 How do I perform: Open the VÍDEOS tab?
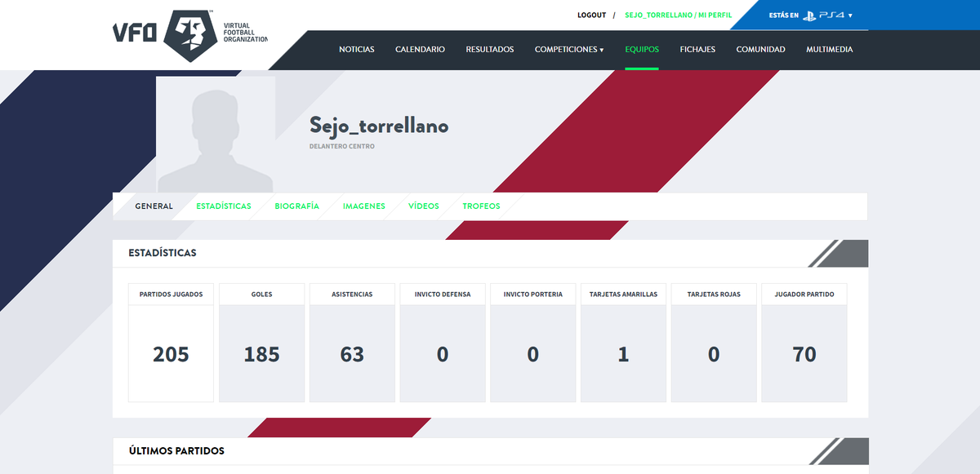pyautogui.click(x=424, y=206)
